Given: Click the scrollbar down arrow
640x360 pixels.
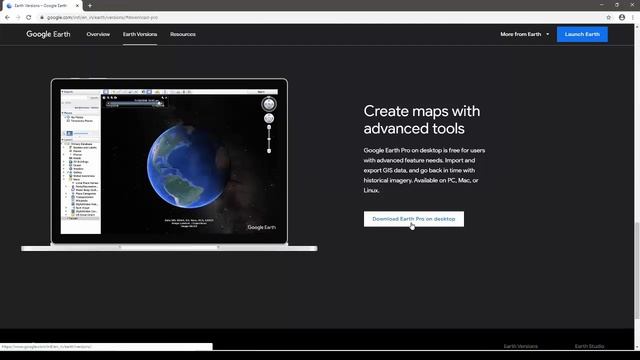Looking at the screenshot, I should 637,347.
